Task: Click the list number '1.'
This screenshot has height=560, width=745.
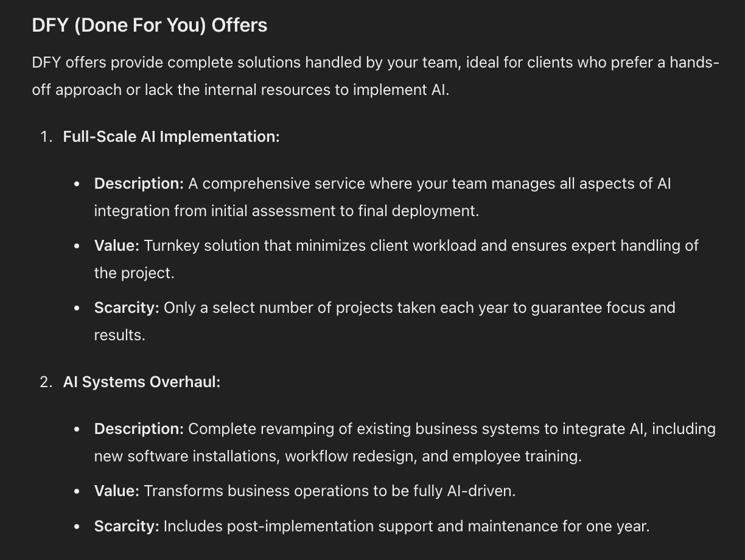Action: click(x=46, y=137)
